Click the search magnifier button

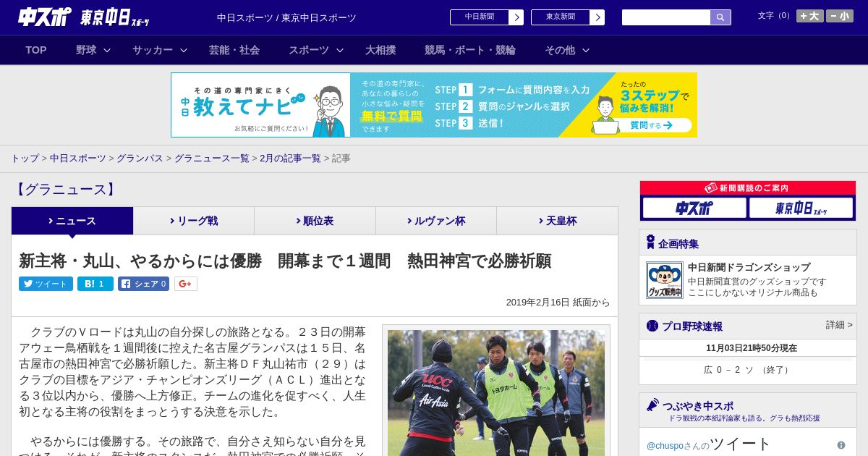720,17
